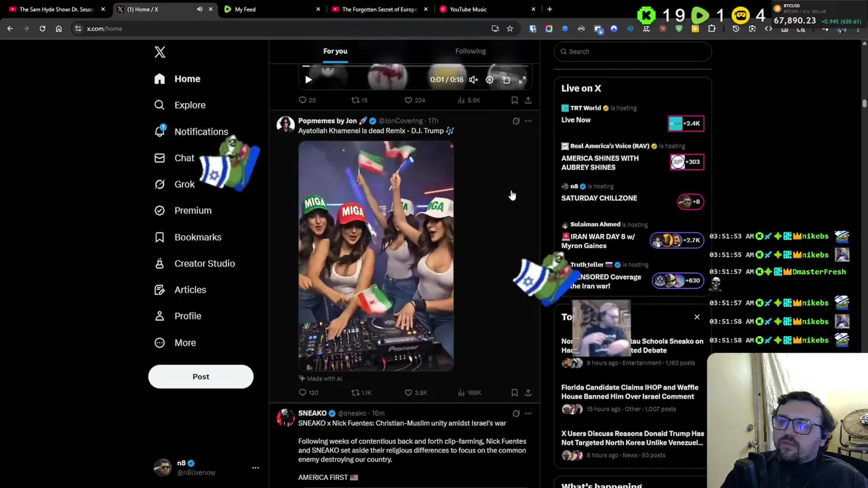Image resolution: width=868 pixels, height=488 pixels.
Task: Like the Popmemes post with 3.8K likes
Action: point(416,392)
